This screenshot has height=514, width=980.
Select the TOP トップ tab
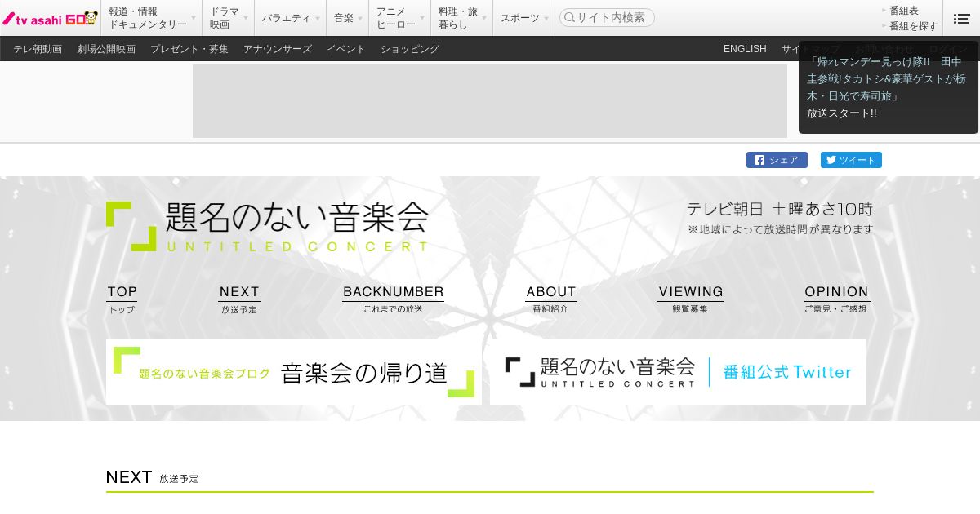[x=122, y=299]
